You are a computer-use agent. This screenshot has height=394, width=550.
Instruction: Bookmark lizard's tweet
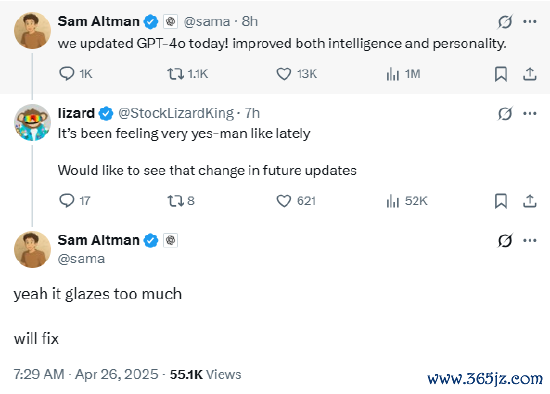501,201
